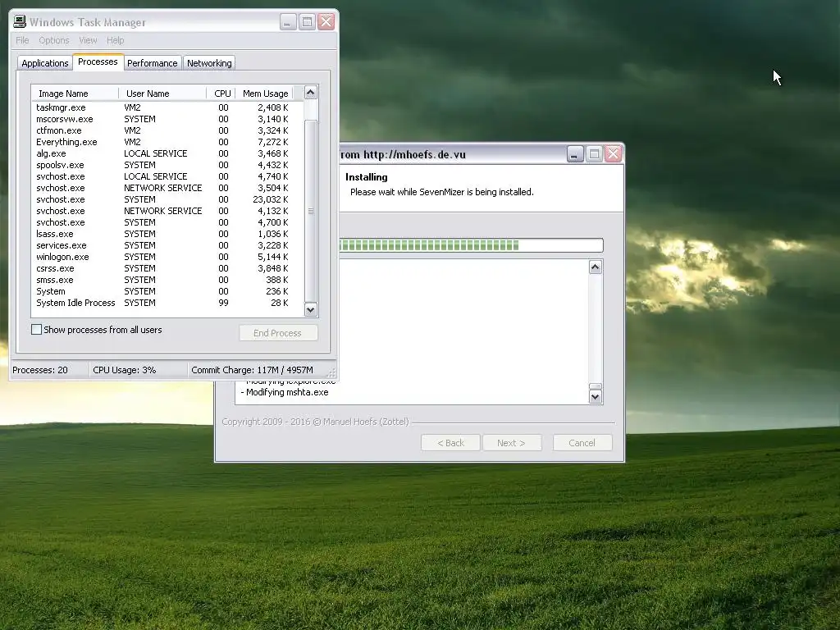The height and width of the screenshot is (630, 840).
Task: Open the Help menu in Task Manager
Action: pos(115,40)
